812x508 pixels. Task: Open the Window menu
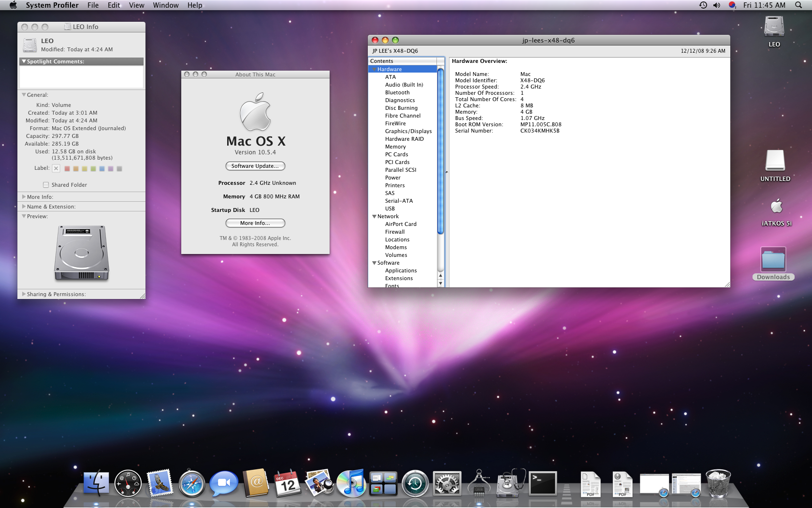tap(166, 5)
